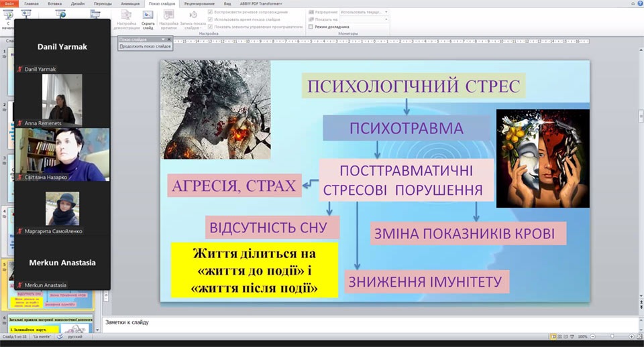The width and height of the screenshot is (644, 347).
Task: Click Маргарита Самойленко profile picture tile
Action: (x=62, y=209)
